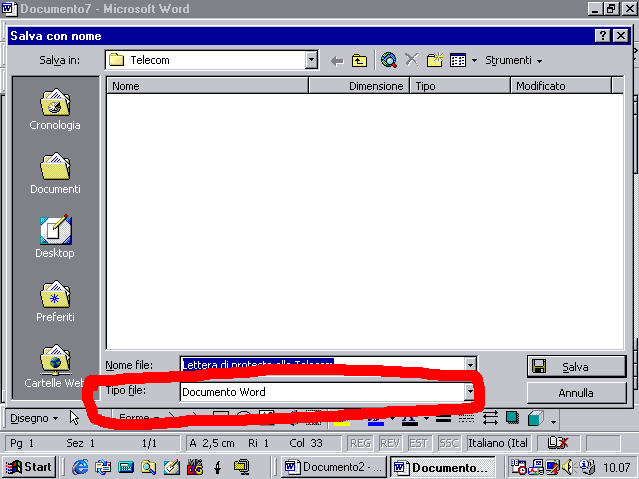
Task: Click the Search the Web icon
Action: pyautogui.click(x=389, y=60)
